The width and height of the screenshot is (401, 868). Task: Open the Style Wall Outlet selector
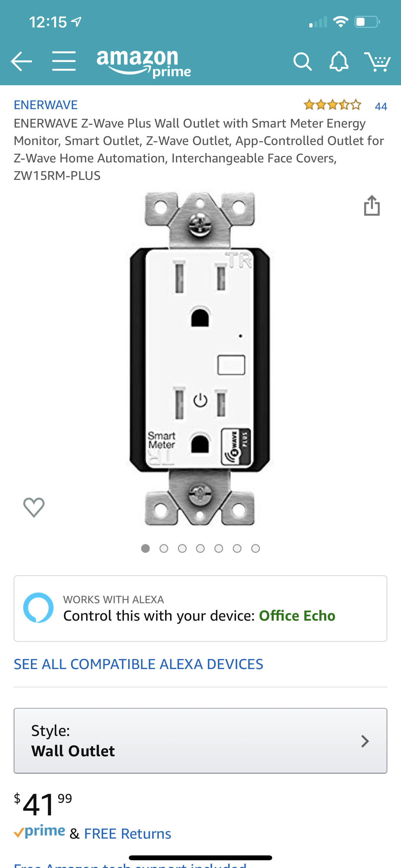coord(200,741)
